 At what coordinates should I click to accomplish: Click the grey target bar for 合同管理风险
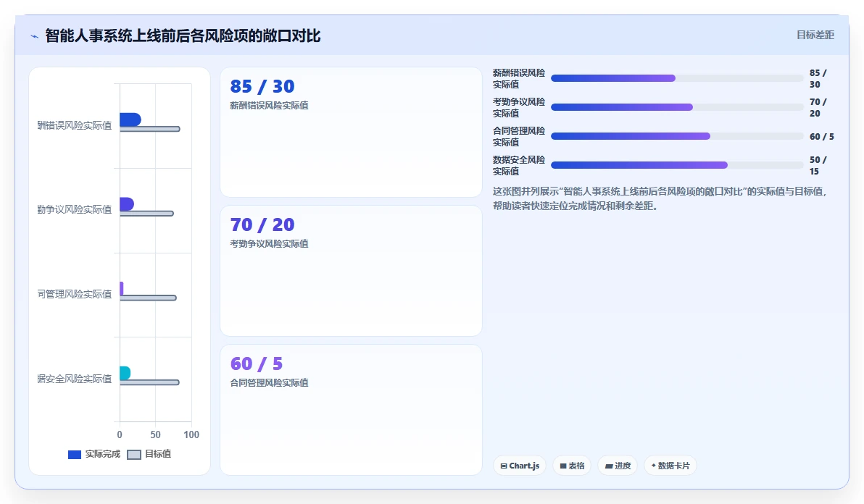point(148,298)
